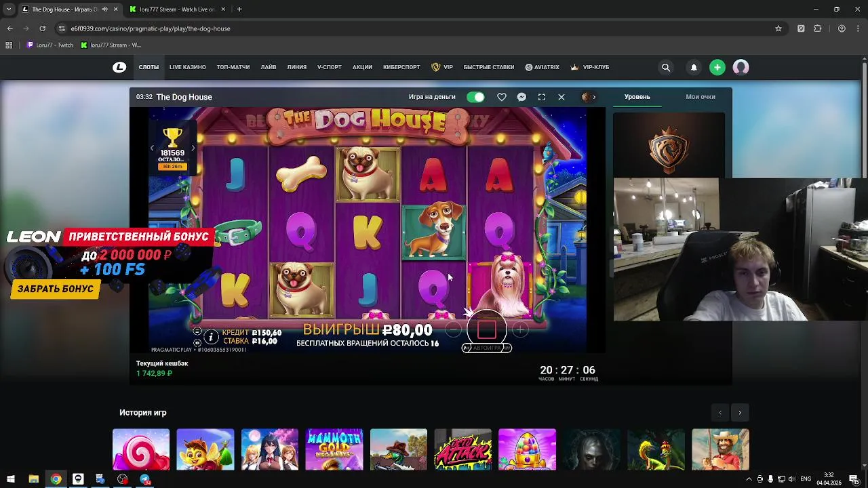
Task: Open a new browser tab
Action: 239,9
